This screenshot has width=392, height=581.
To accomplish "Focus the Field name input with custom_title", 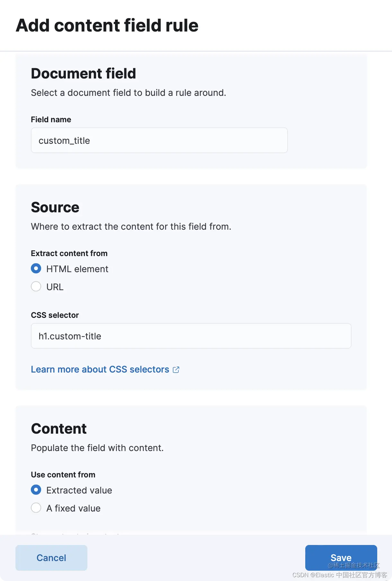I will pyautogui.click(x=159, y=141).
